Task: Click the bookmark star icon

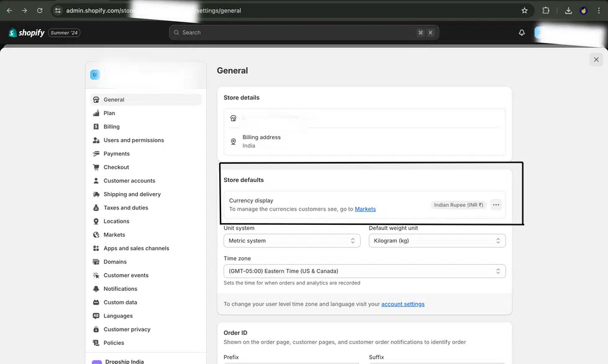Action: [524, 10]
